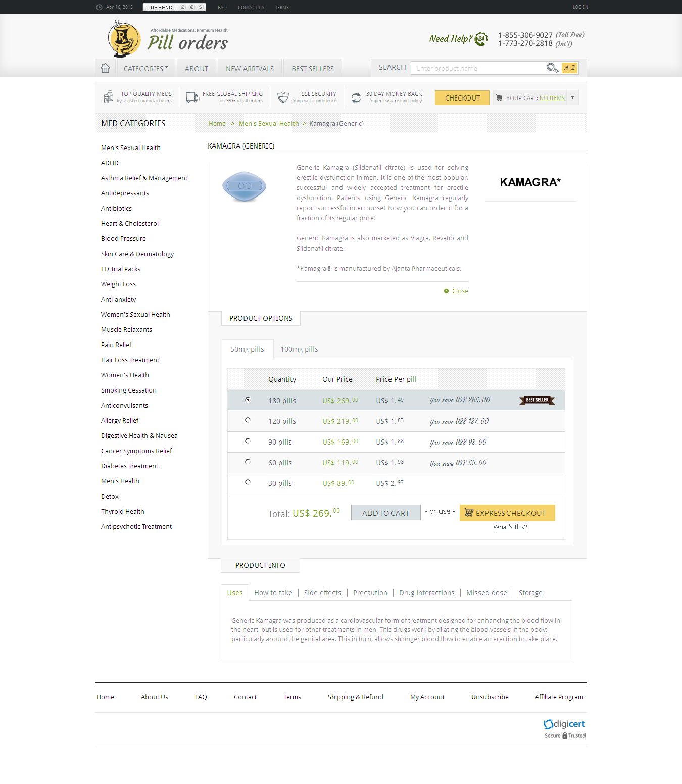Switch to the 50mg pills tab
This screenshot has height=784, width=682.
(x=248, y=349)
